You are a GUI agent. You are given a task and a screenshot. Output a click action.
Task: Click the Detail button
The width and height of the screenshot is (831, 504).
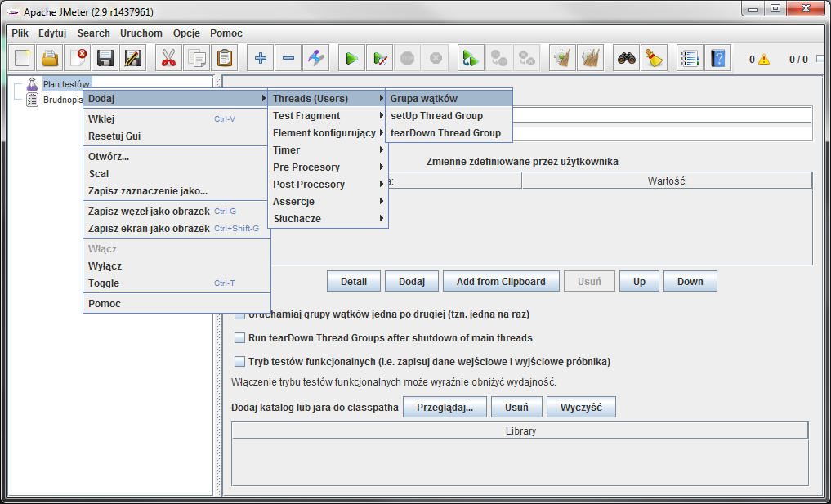pos(354,282)
